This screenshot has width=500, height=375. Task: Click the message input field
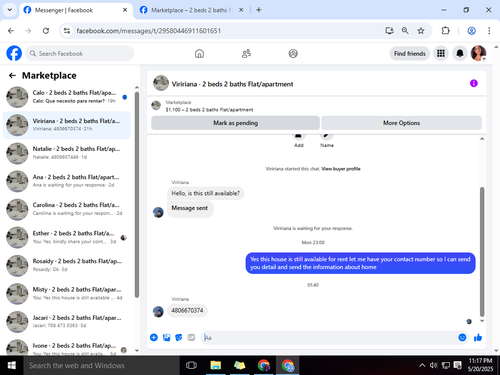330,338
